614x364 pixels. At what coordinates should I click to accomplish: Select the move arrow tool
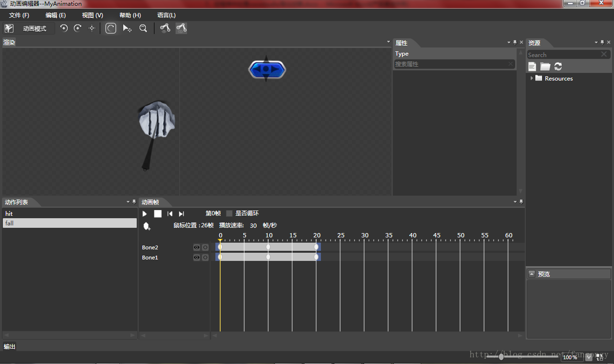click(x=127, y=28)
